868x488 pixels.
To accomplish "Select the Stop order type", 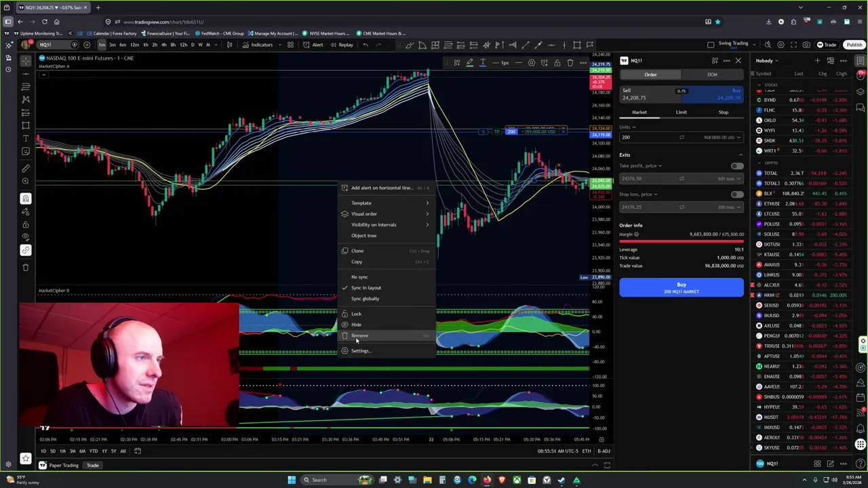I will pyautogui.click(x=723, y=113).
